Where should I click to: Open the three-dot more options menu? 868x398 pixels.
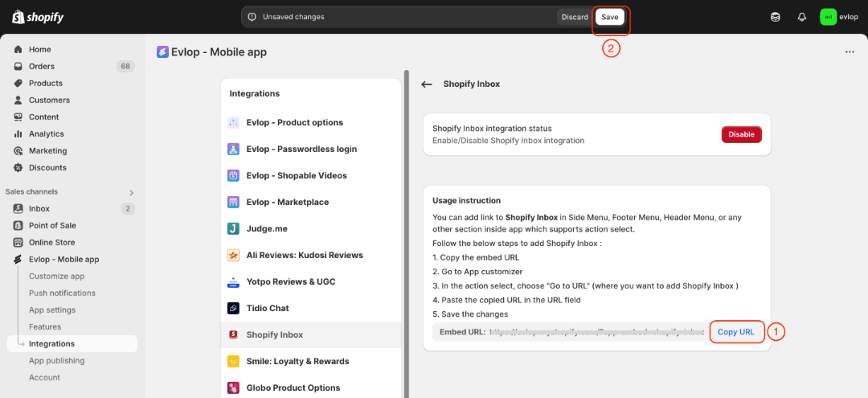pos(850,52)
